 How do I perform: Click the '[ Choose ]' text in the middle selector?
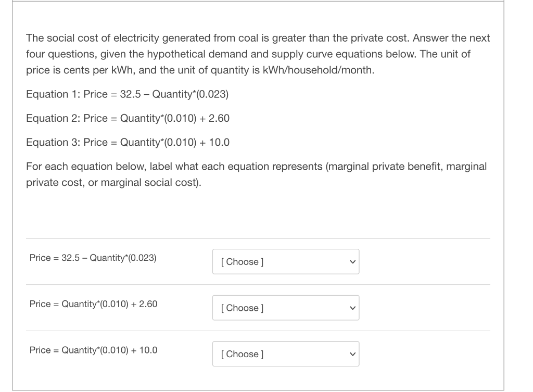[242, 308]
